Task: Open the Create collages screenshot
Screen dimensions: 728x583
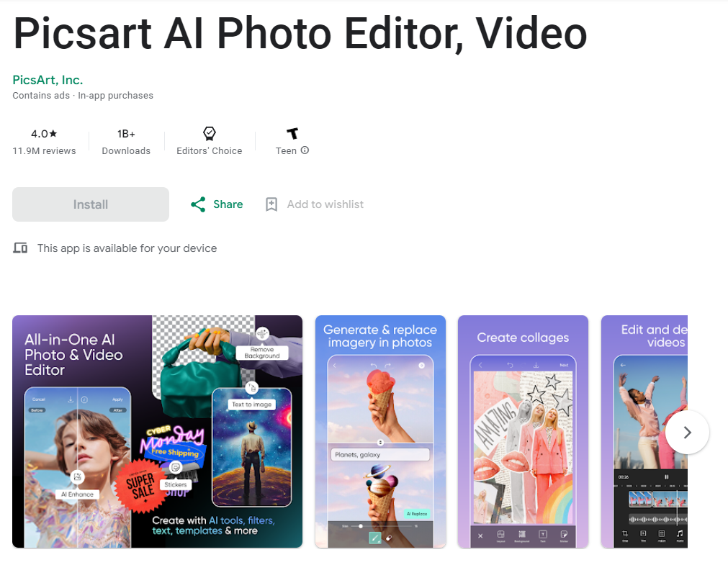Action: 523,432
